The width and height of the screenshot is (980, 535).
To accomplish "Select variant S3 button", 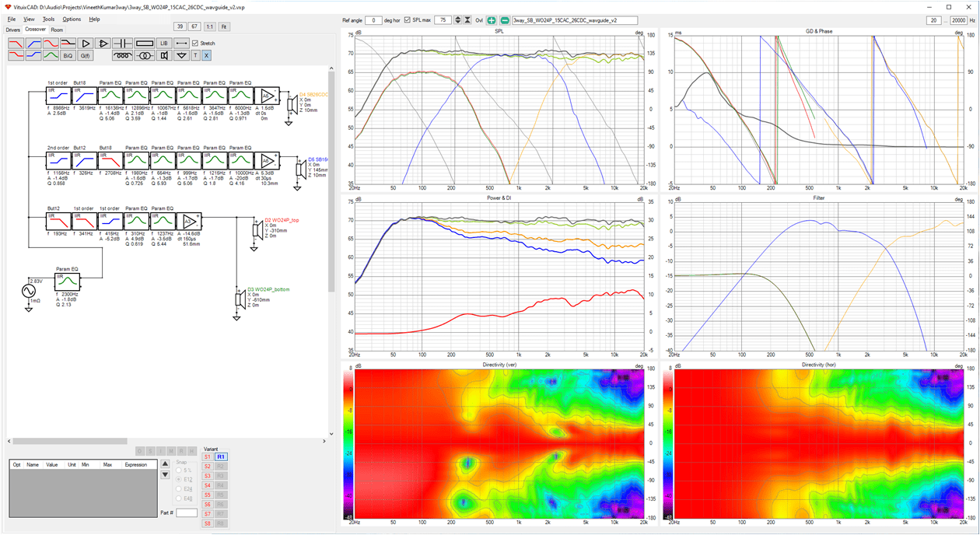I will tap(208, 476).
